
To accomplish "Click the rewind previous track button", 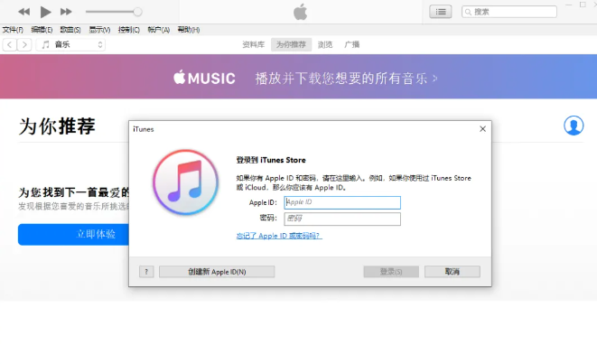I will pos(24,12).
